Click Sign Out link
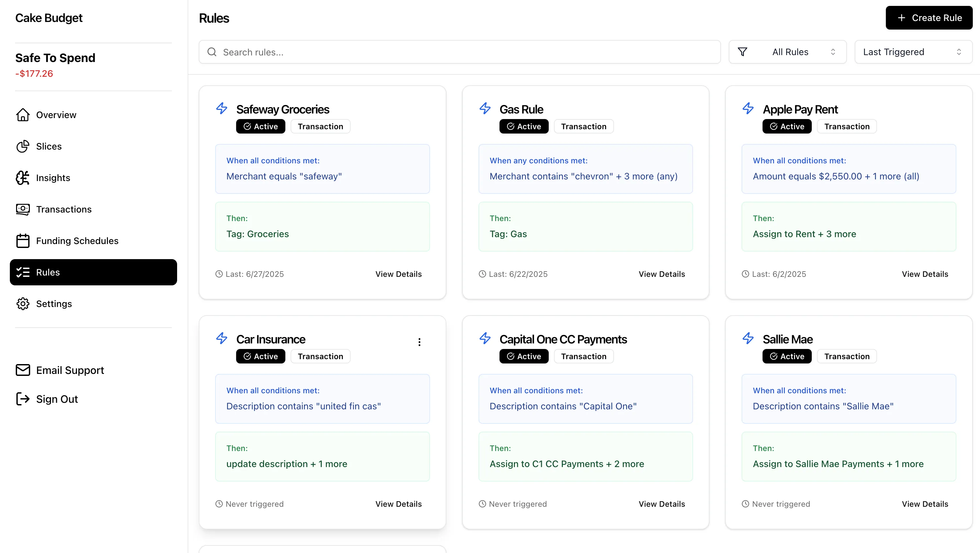Viewport: 980px width, 553px height. point(47,399)
